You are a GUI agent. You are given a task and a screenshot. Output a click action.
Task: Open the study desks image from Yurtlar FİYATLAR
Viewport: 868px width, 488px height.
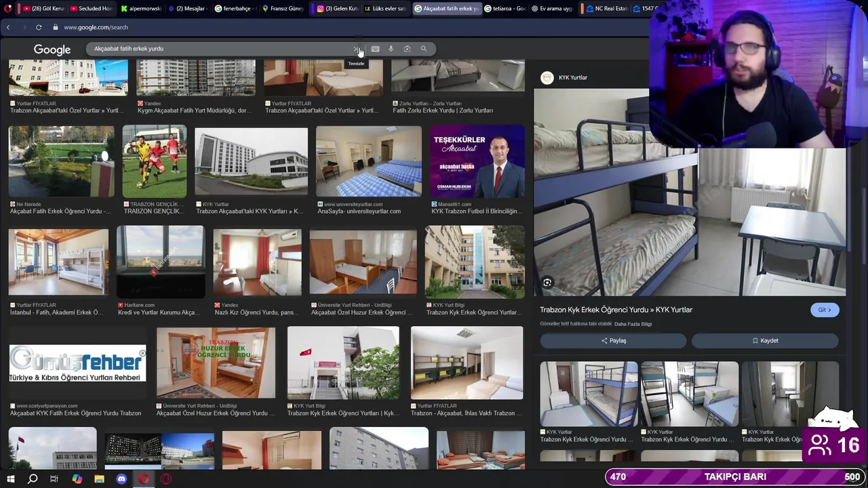[x=467, y=363]
